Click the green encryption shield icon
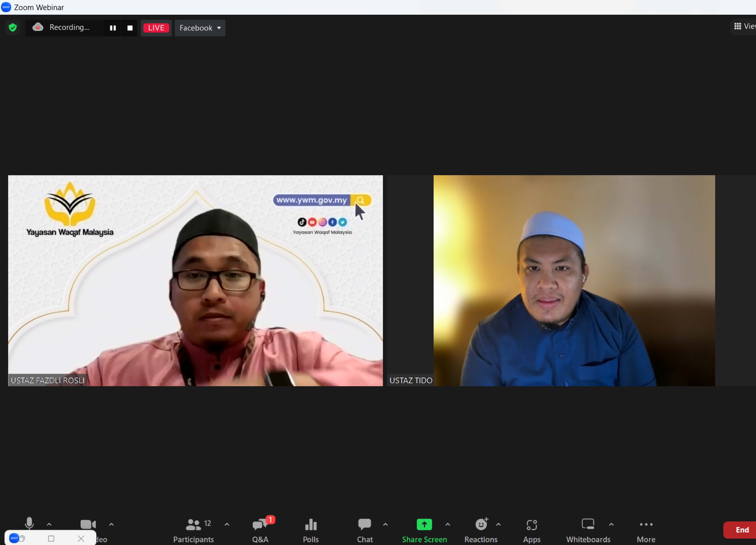The width and height of the screenshot is (756, 545). point(13,27)
